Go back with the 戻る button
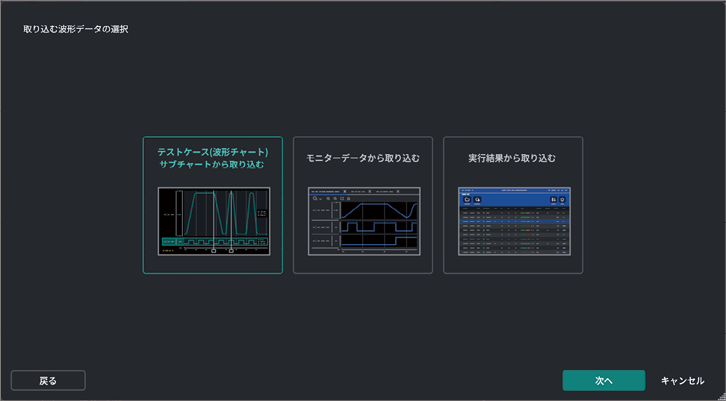This screenshot has height=401, width=726. [x=48, y=381]
